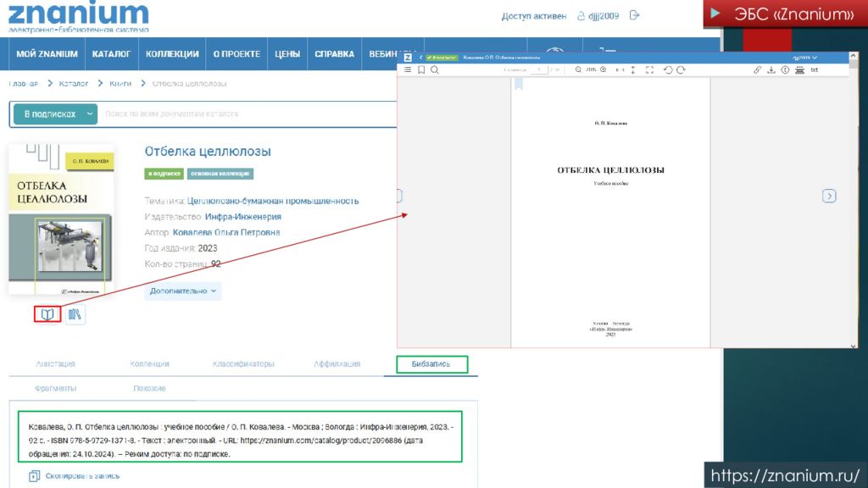868x488 pixels.
Task: Add the book to the bookshelf via the books icon
Action: tap(75, 314)
